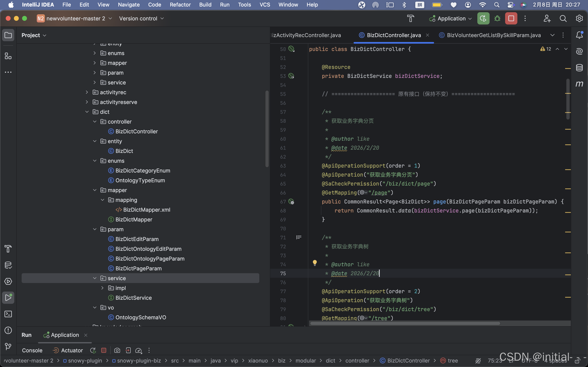Click the intention lightbulb at line 74
The width and height of the screenshot is (588, 367).
315,263
